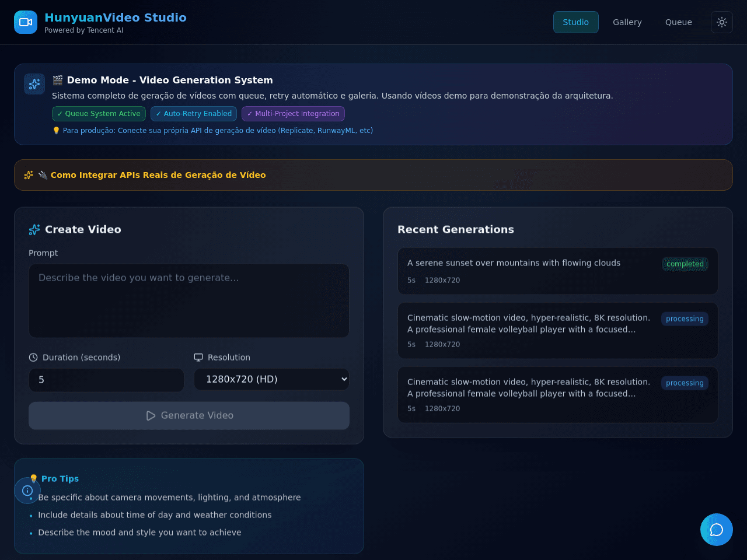Click tip about mood and style
Image resolution: width=747 pixels, height=560 pixels.
(x=139, y=533)
